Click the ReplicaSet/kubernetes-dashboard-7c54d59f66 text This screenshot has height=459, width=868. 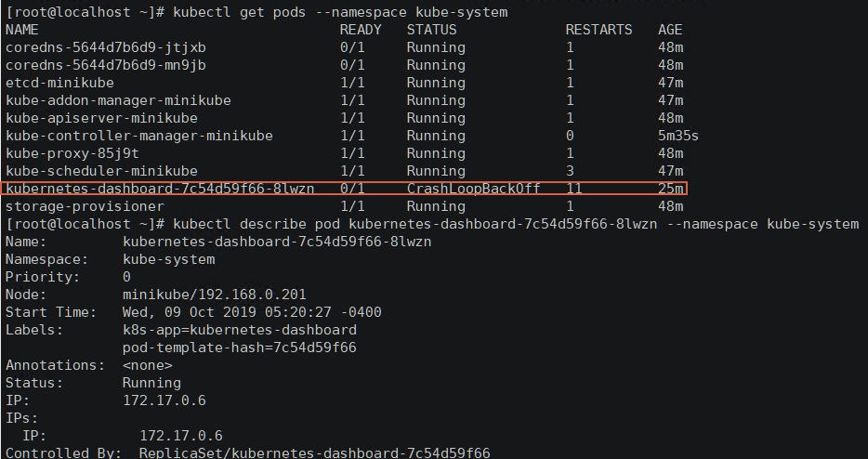[314, 452]
